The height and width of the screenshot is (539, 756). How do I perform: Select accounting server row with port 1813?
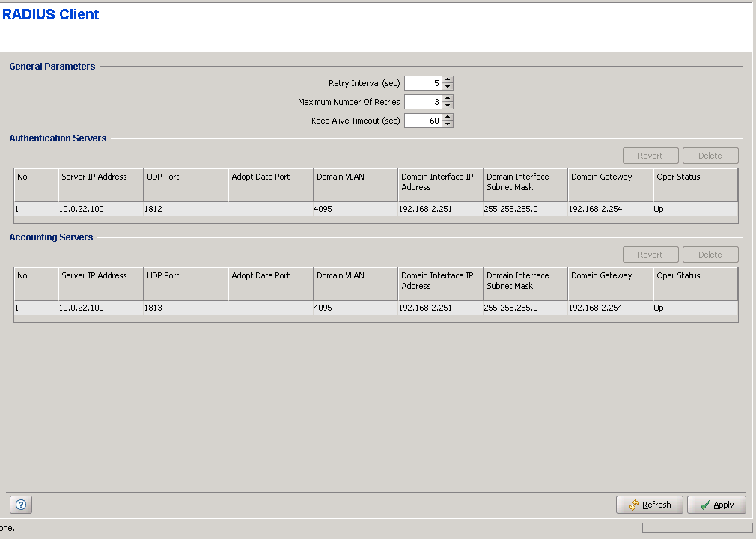click(185, 308)
